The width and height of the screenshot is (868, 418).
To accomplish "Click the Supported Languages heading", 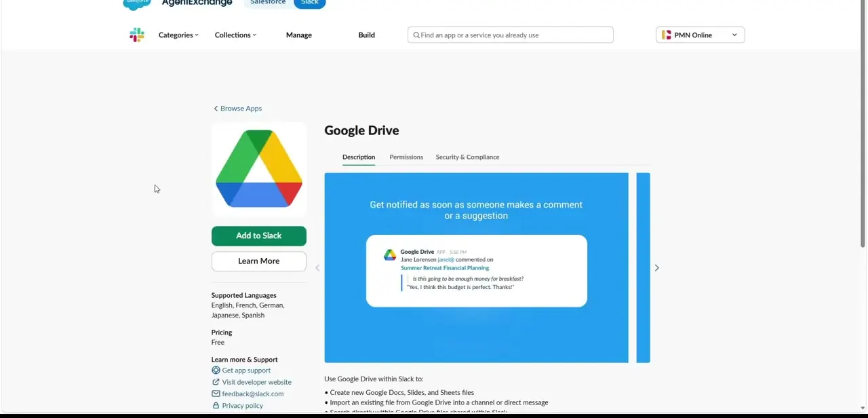I will click(243, 296).
